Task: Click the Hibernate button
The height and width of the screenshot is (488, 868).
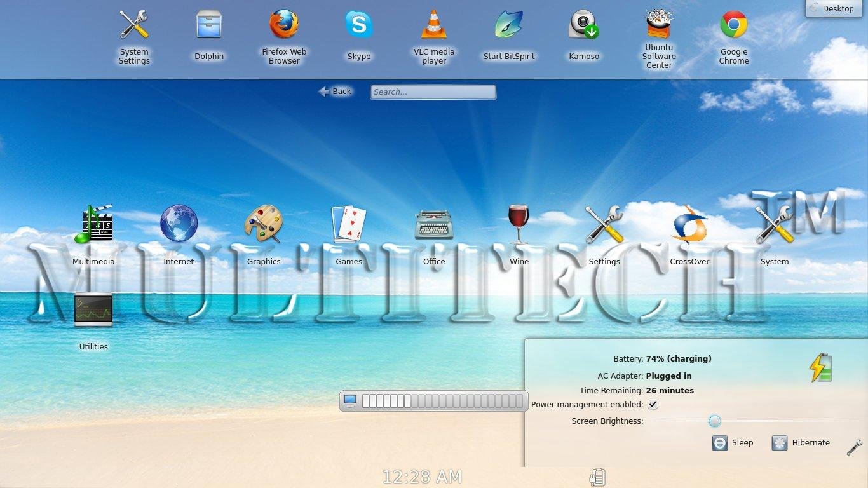Action: point(801,443)
